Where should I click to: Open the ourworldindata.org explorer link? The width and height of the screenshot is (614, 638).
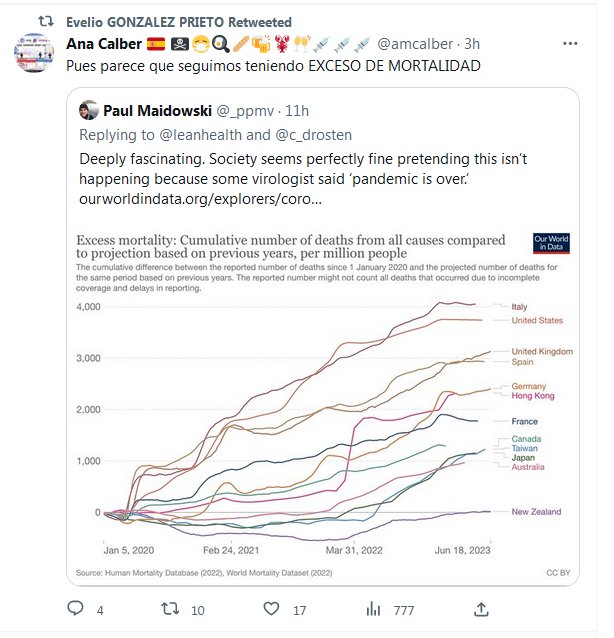point(200,199)
